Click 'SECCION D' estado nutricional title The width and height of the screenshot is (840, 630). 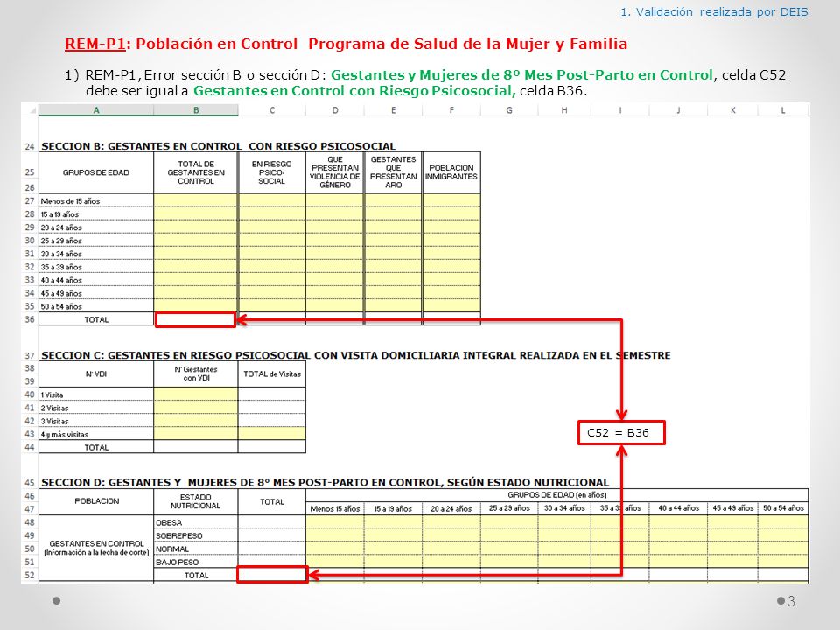tap(325, 482)
